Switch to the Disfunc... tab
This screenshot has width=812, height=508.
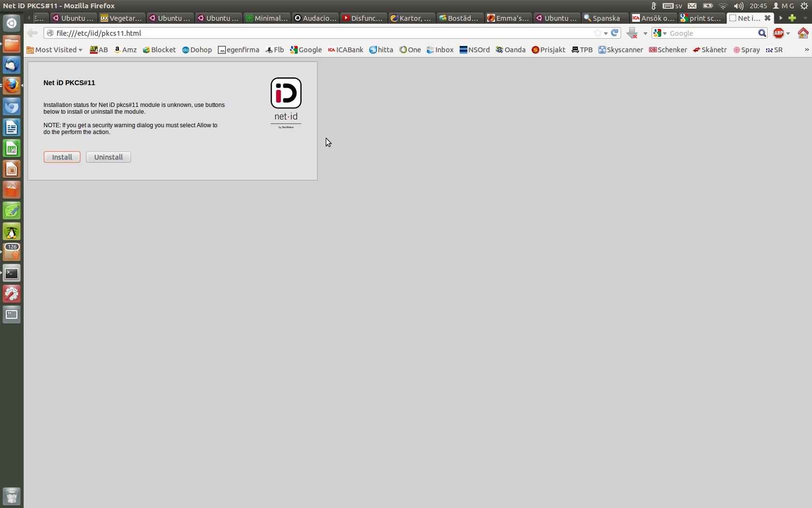click(x=363, y=18)
